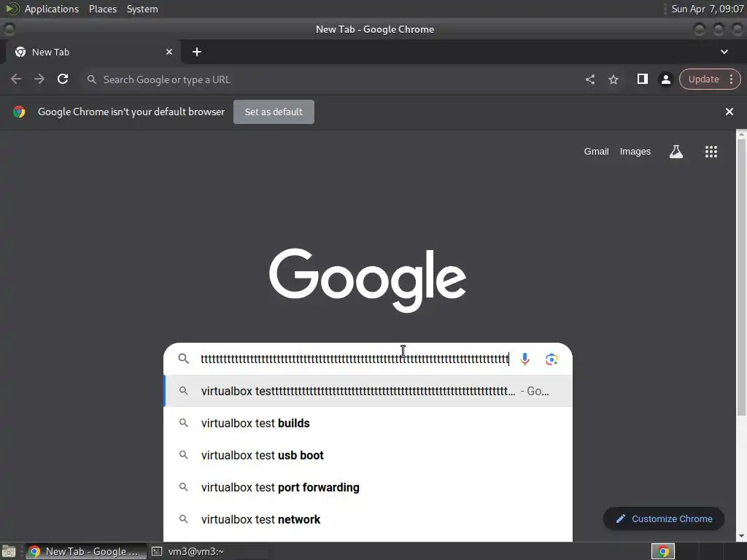Screen dimensions: 747x560
Task: Click the Google logo
Action: tap(368, 280)
